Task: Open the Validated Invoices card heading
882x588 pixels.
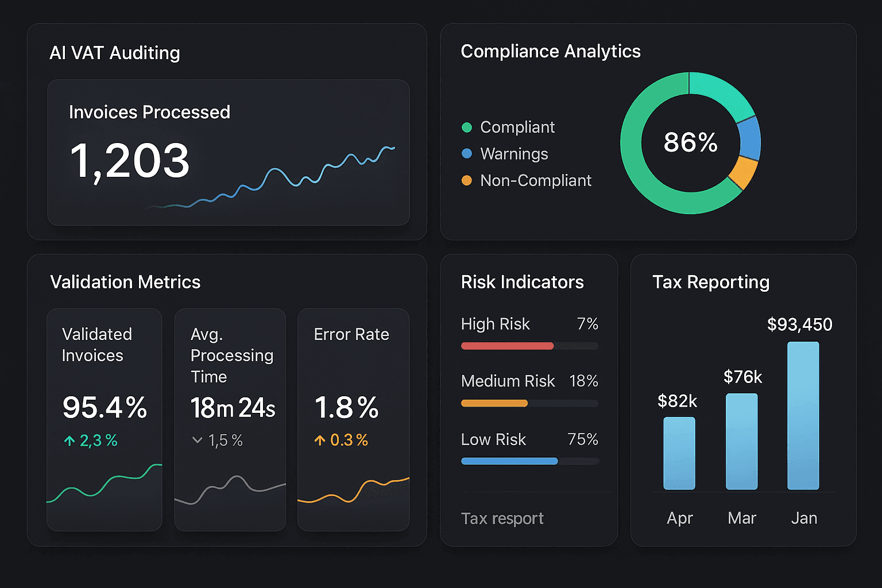Action: pyautogui.click(x=97, y=345)
